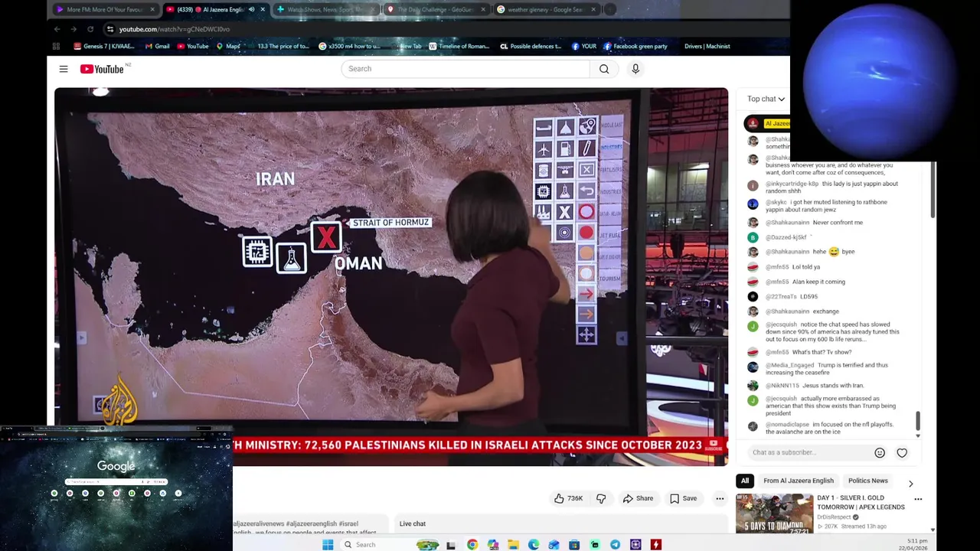Click the Share button
The width and height of the screenshot is (980, 551).
(x=638, y=498)
